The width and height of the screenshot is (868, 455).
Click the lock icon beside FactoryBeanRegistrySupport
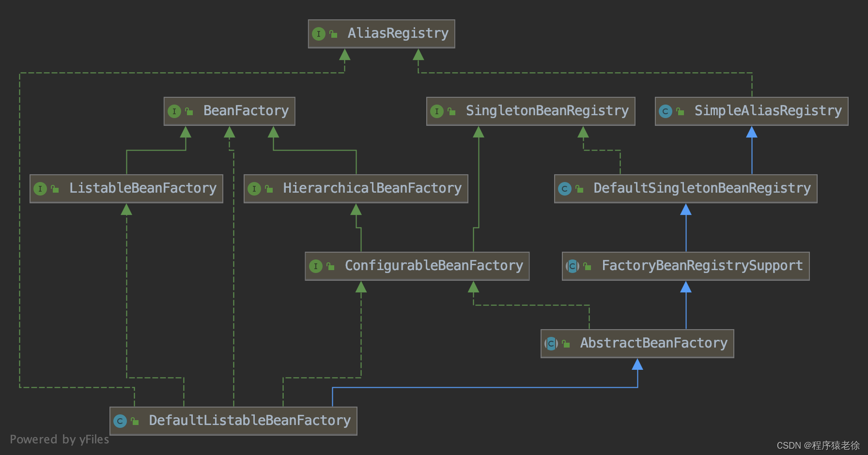(588, 266)
